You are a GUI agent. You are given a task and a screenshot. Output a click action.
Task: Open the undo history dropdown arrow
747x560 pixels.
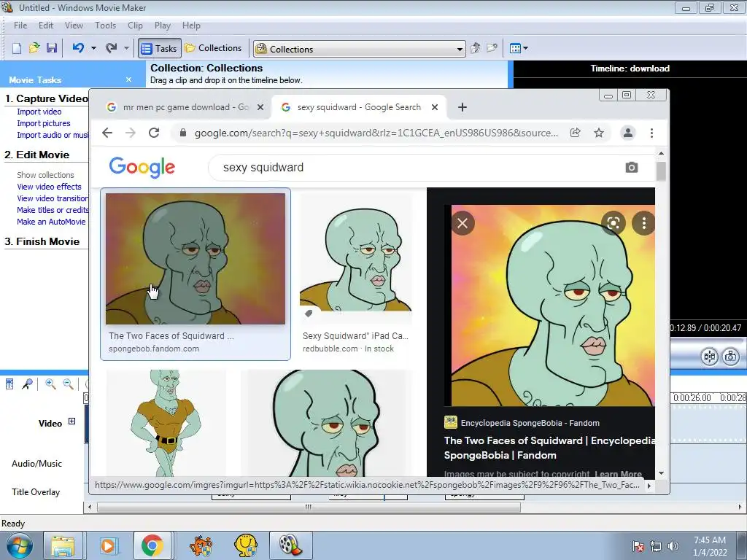point(93,48)
